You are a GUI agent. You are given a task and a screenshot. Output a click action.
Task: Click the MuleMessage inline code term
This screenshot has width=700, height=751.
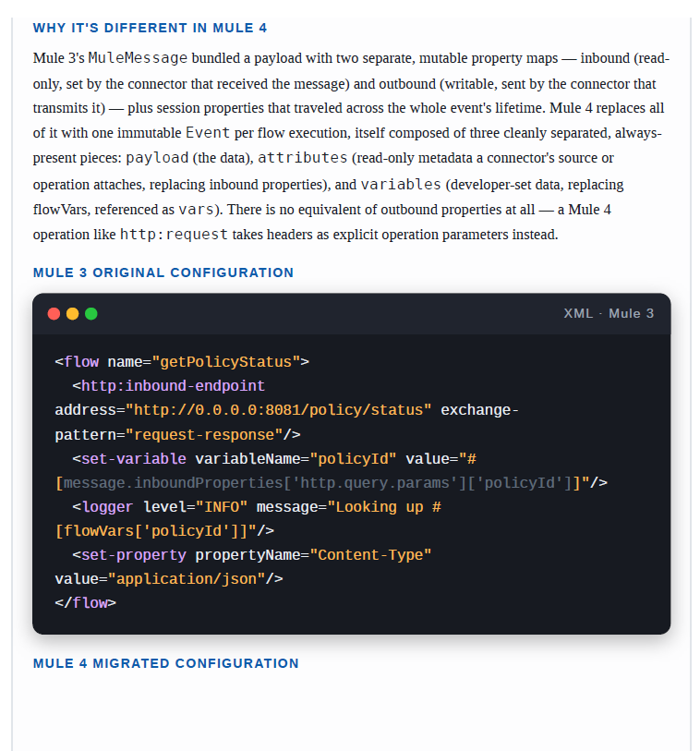point(138,58)
